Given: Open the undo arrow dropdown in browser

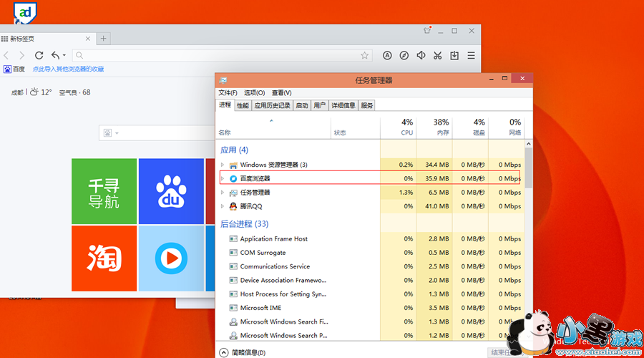Looking at the screenshot, I should tap(64, 55).
